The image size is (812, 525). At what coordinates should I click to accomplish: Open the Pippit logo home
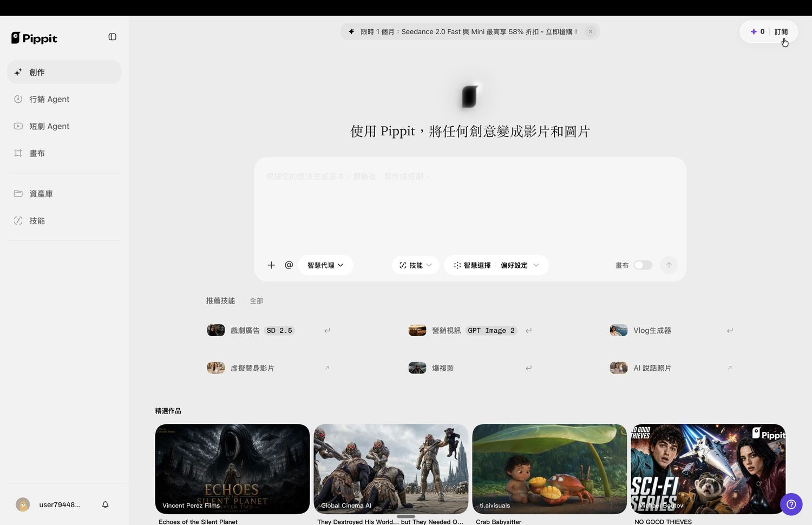coord(34,38)
